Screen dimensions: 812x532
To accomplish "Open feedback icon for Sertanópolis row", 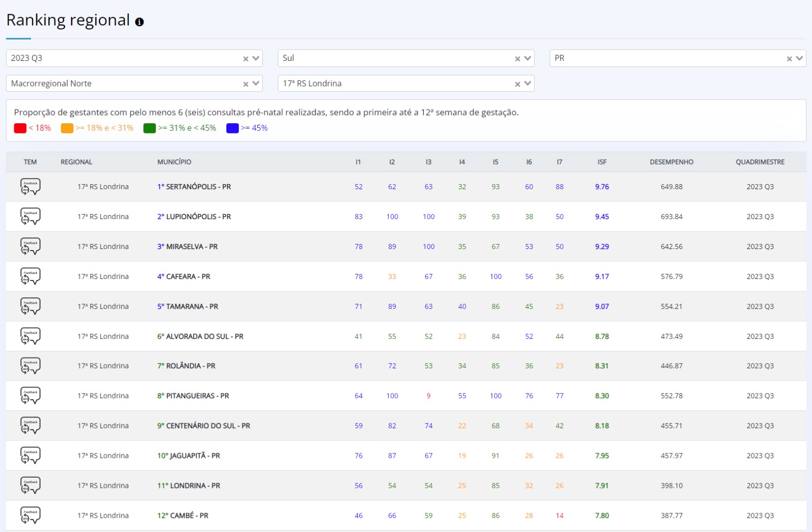I will (x=30, y=187).
